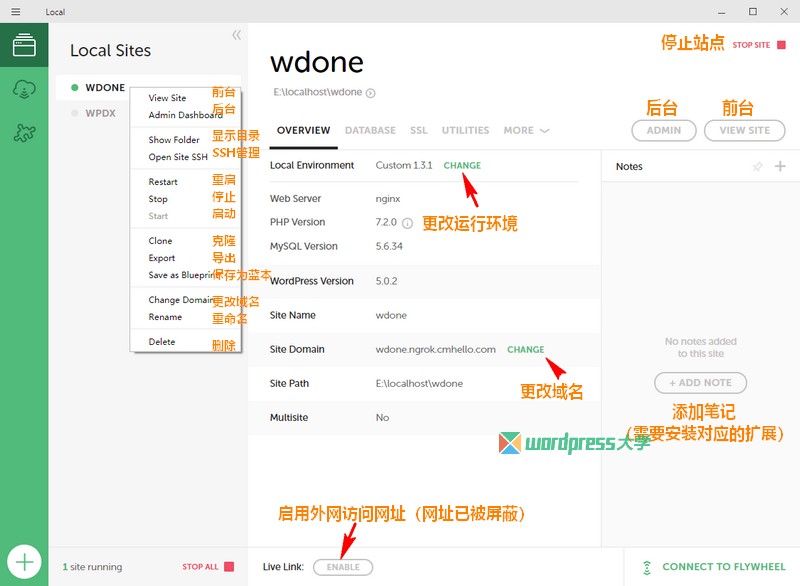This screenshot has width=800, height=586.
Task: Click the Web Server value nginx
Action: pos(388,199)
